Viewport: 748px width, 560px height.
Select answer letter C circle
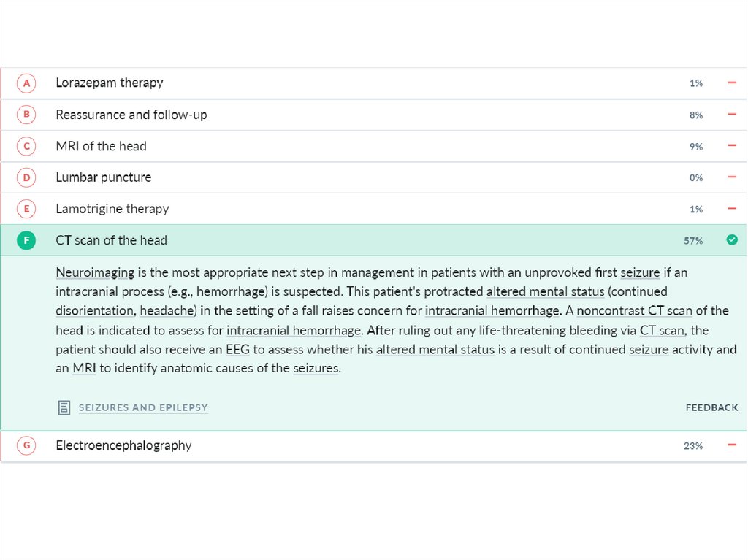click(x=26, y=146)
